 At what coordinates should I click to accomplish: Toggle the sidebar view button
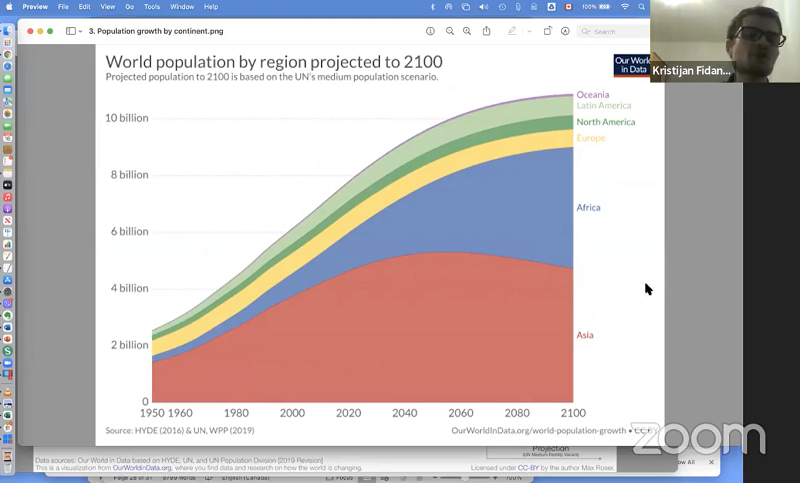pyautogui.click(x=70, y=31)
